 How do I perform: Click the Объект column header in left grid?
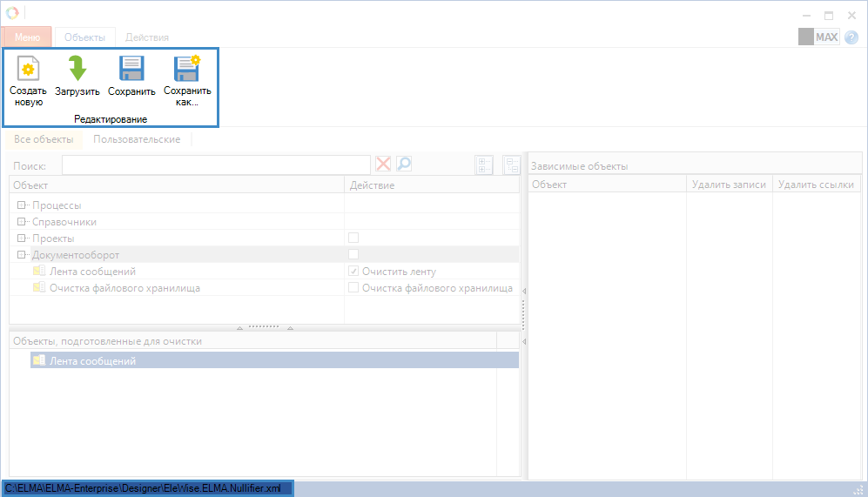point(177,185)
